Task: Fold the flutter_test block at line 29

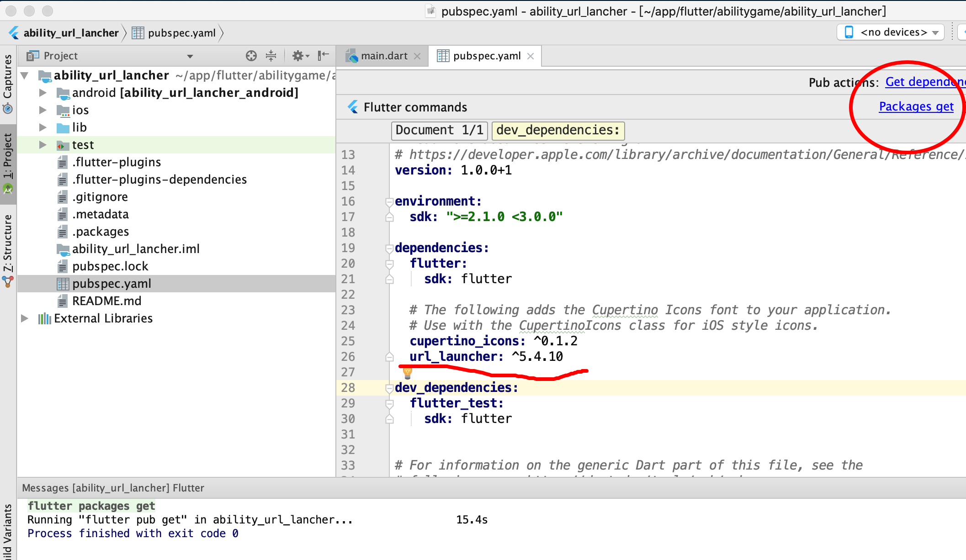Action: [389, 403]
